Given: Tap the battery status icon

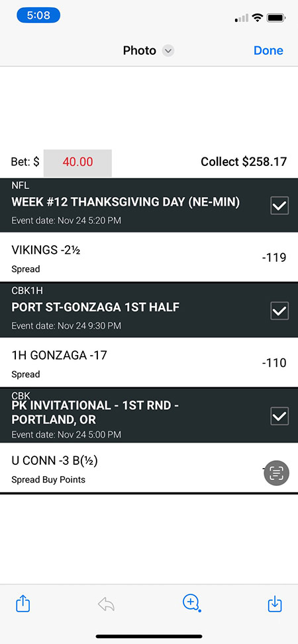Looking at the screenshot, I should click(x=276, y=18).
